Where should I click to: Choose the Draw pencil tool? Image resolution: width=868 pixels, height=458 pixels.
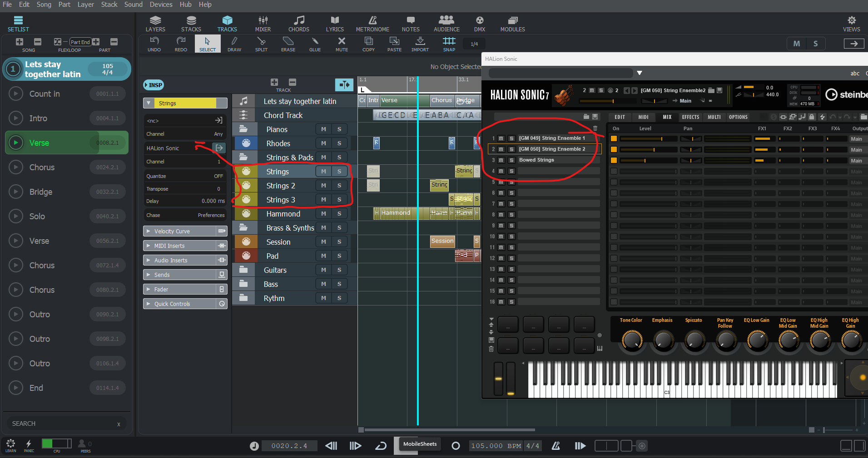[234, 44]
